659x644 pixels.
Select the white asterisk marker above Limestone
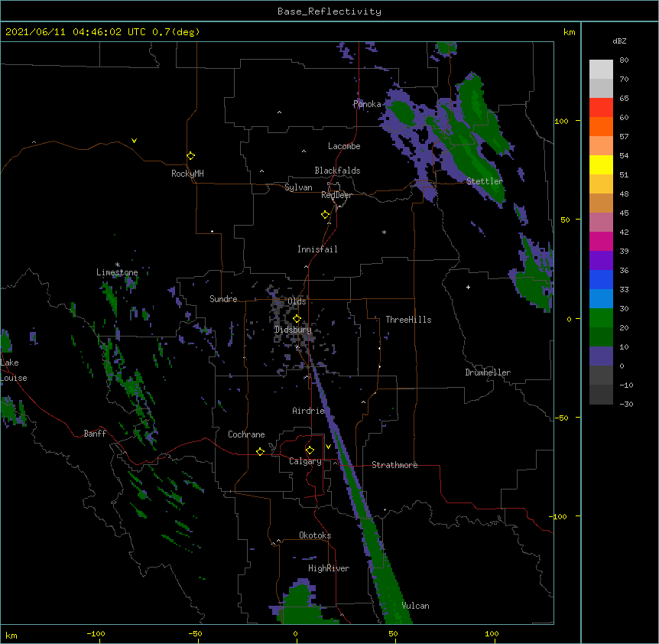pos(118,265)
